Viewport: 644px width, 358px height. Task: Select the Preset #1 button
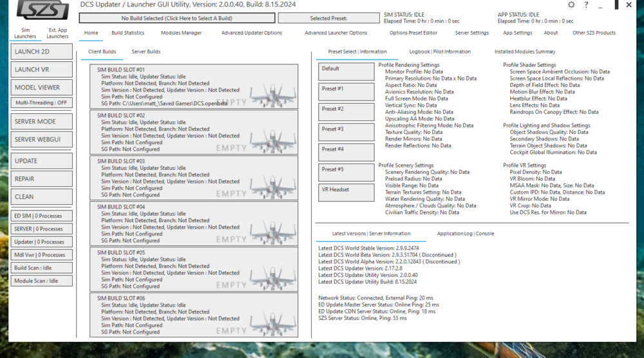346,91
